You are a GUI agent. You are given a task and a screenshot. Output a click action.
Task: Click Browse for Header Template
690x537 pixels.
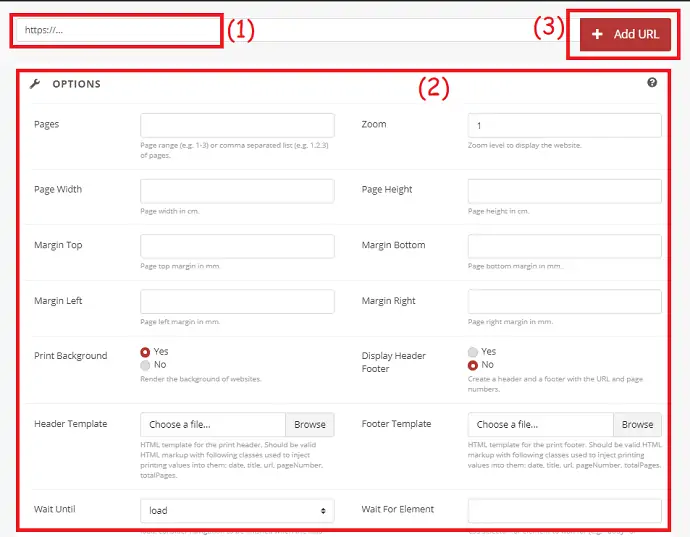[310, 425]
